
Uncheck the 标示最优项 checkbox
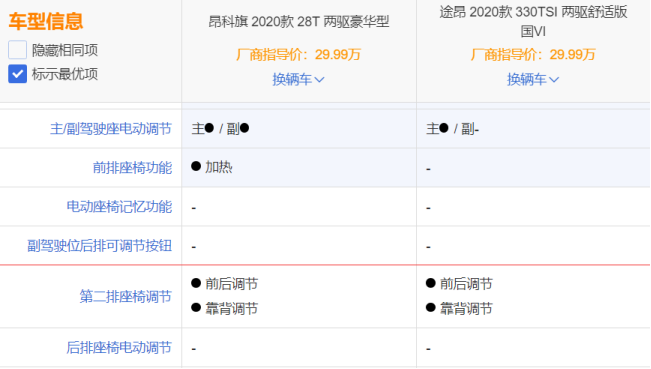click(17, 74)
